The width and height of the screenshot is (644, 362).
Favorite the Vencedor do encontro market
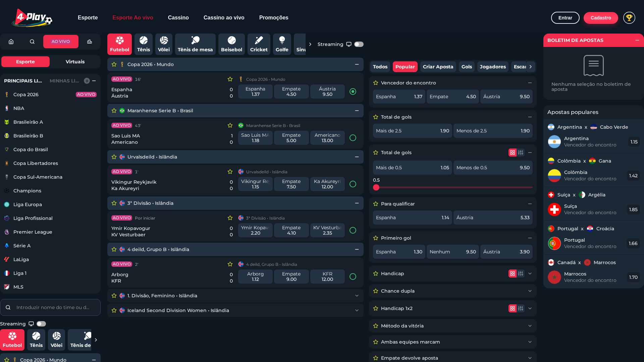click(376, 83)
